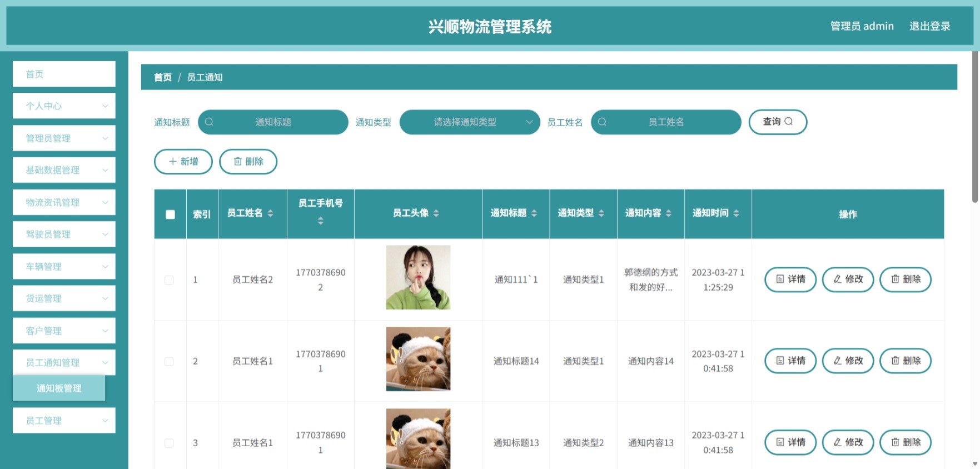Open cat avatar thumbnail in row 2

pos(418,359)
